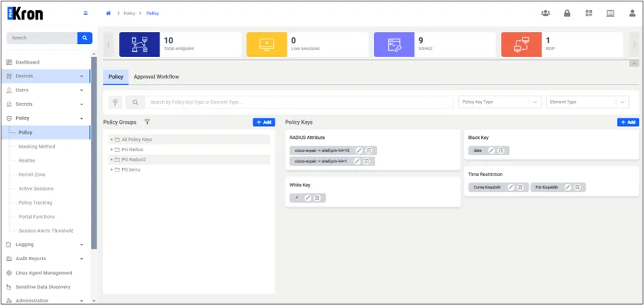
Task: Click the RDP remote desktop icon tile
Action: point(521,44)
